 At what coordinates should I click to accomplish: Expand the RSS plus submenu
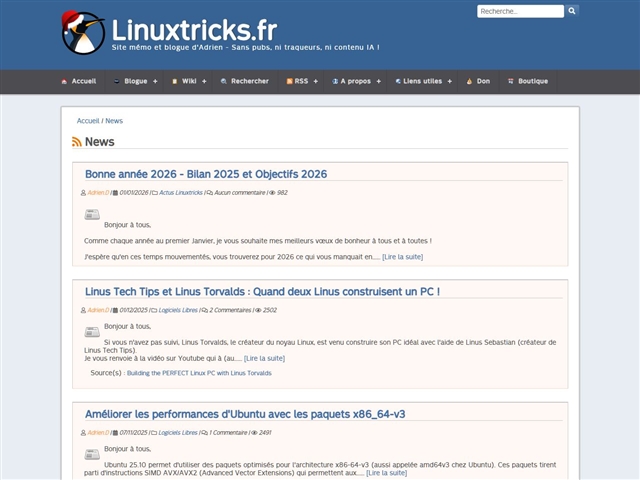[316, 82]
